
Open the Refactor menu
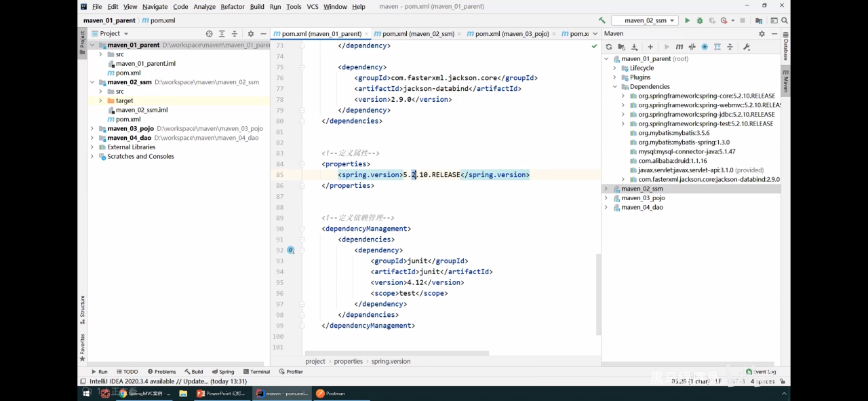coord(233,7)
